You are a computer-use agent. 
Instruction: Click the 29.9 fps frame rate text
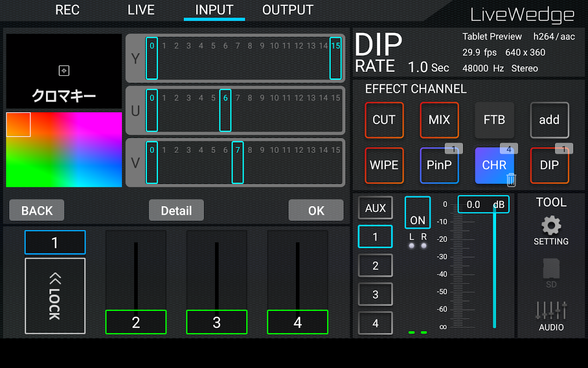coord(480,52)
